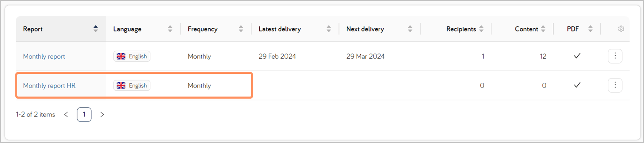Open actions menu for Monthly report HR row
The height and width of the screenshot is (143, 644).
tap(615, 85)
